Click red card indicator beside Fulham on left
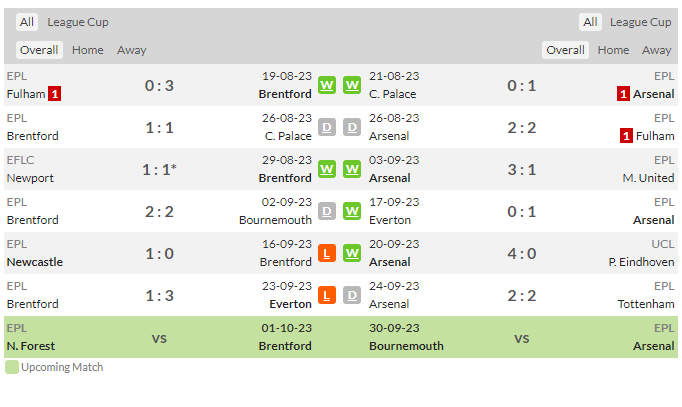This screenshot has height=407, width=682. point(54,93)
